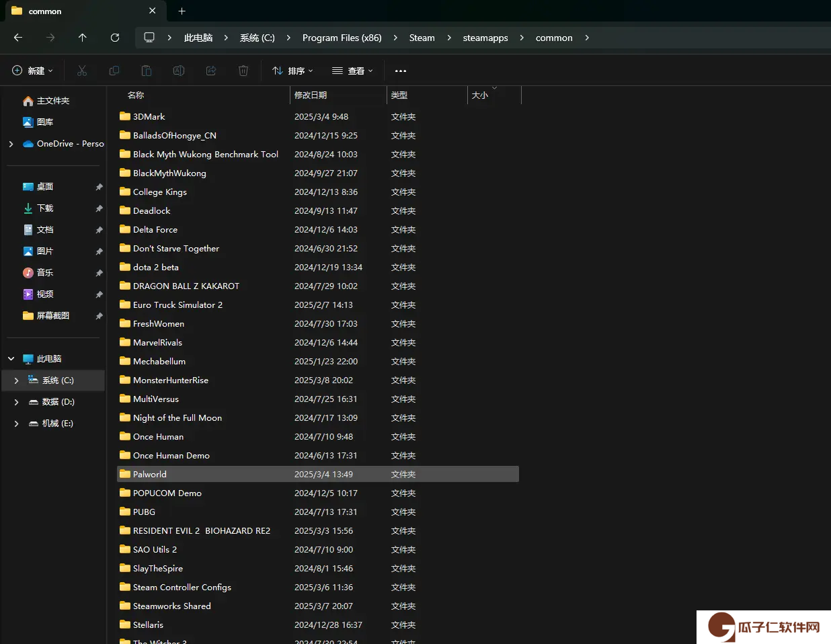The height and width of the screenshot is (644, 831).
Task: Click the paste clipboard icon
Action: [x=147, y=71]
